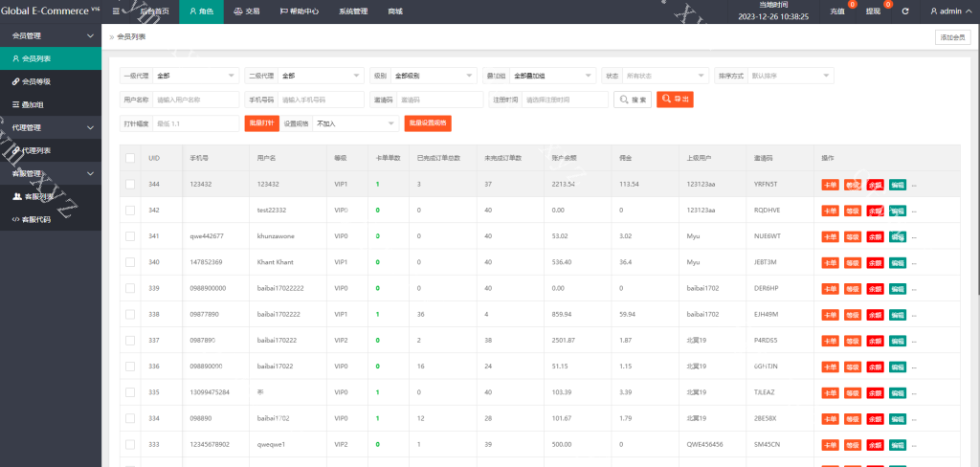
Task: Collapse the 客服管理 sidebar section
Action: [x=51, y=173]
